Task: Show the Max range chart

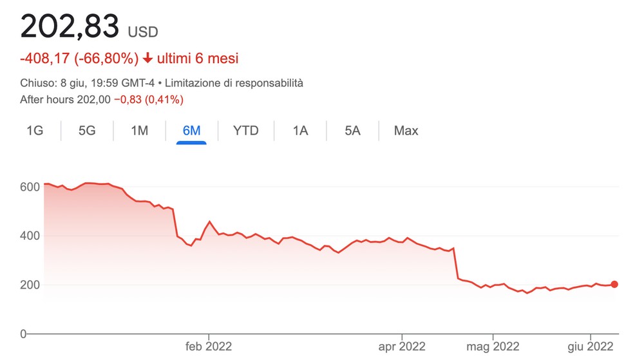Action: click(x=406, y=131)
